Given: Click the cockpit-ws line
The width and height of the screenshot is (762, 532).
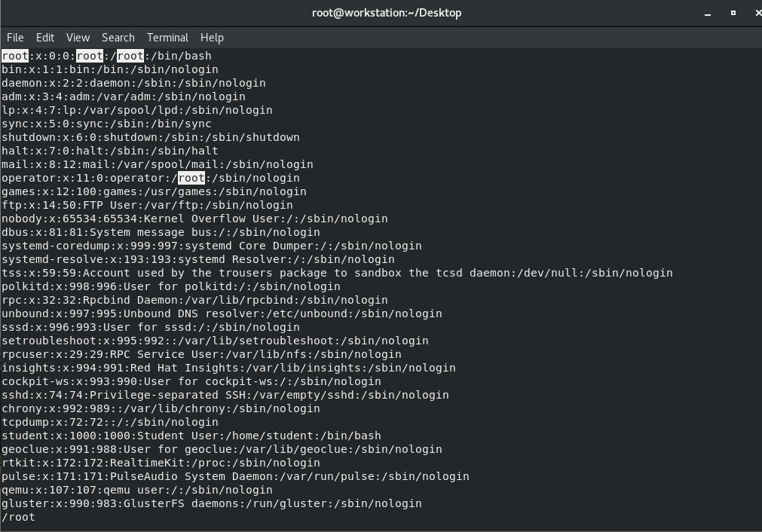Looking at the screenshot, I should 191,382.
